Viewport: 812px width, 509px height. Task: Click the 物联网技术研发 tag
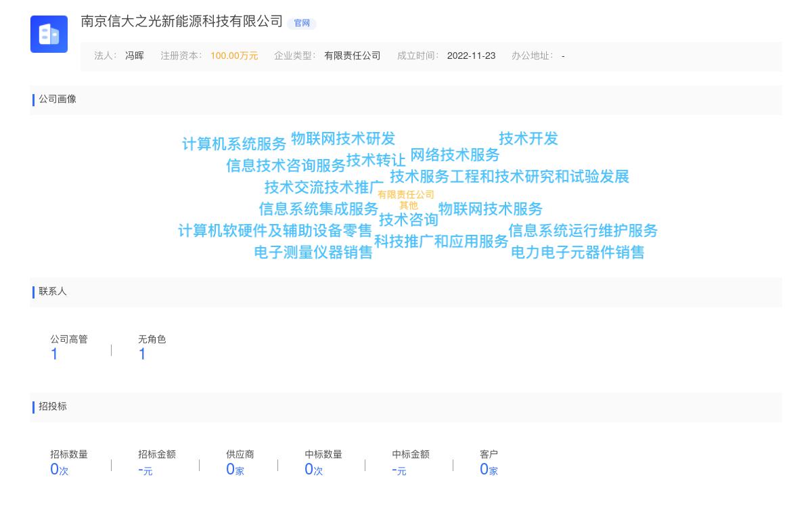point(343,139)
